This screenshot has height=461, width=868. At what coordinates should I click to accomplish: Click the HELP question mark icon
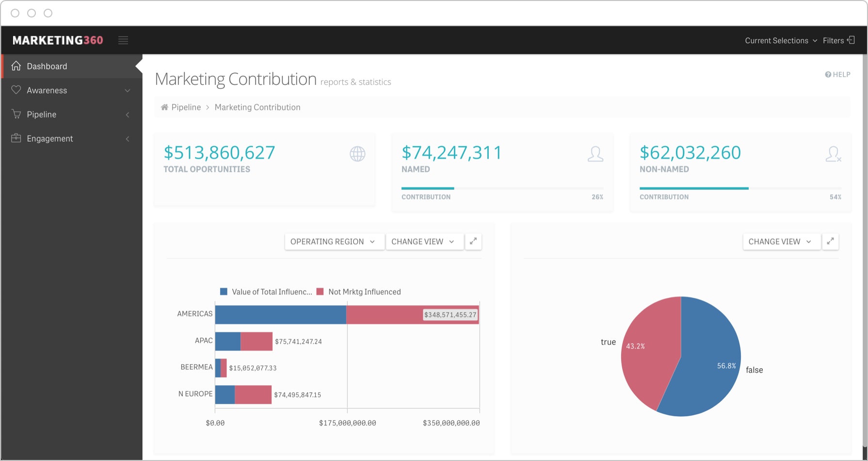pyautogui.click(x=828, y=74)
